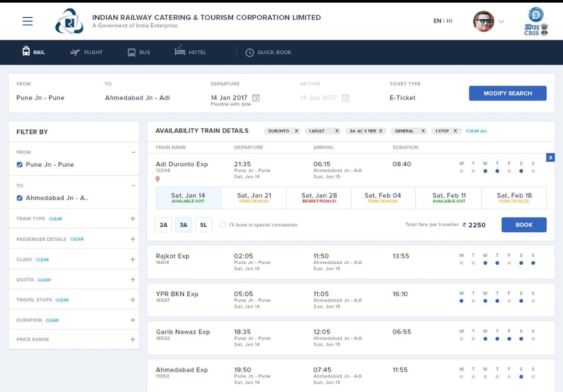The image size is (563, 392).
Task: Expand the TRAVEL STOPS filter
Action: coord(133,300)
